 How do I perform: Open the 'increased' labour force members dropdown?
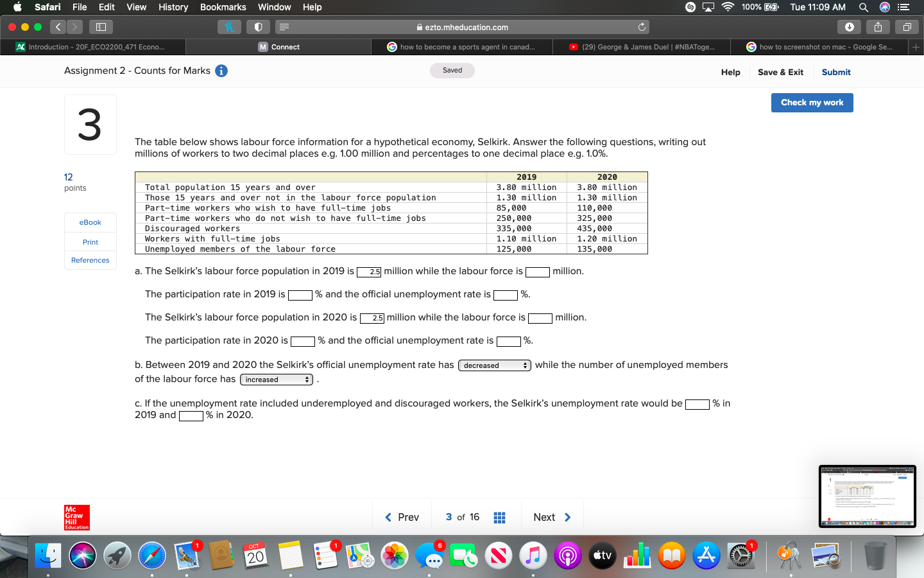pyautogui.click(x=276, y=379)
